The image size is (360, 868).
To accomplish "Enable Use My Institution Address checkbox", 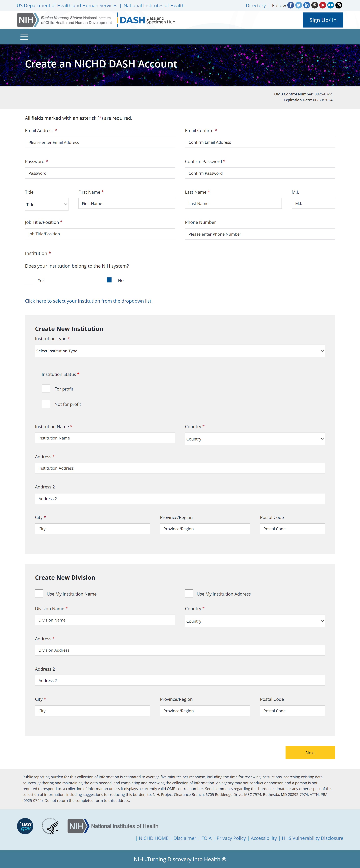I will point(189,593).
